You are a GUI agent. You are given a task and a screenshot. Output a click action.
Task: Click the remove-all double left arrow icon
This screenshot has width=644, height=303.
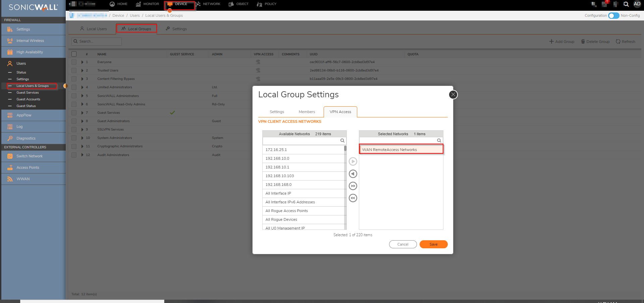pyautogui.click(x=353, y=198)
